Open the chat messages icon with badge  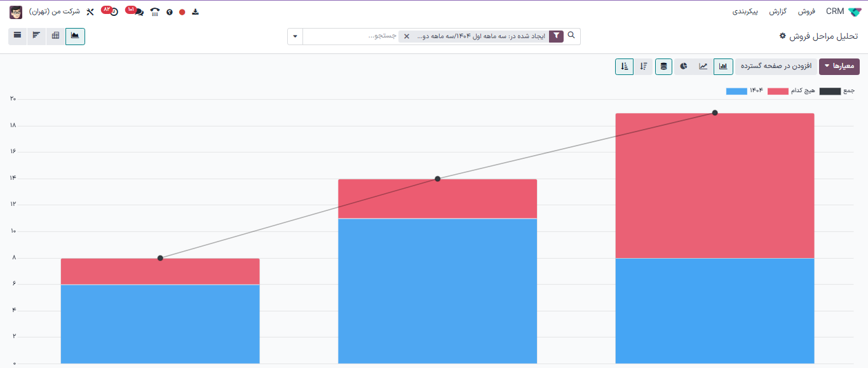tap(138, 11)
